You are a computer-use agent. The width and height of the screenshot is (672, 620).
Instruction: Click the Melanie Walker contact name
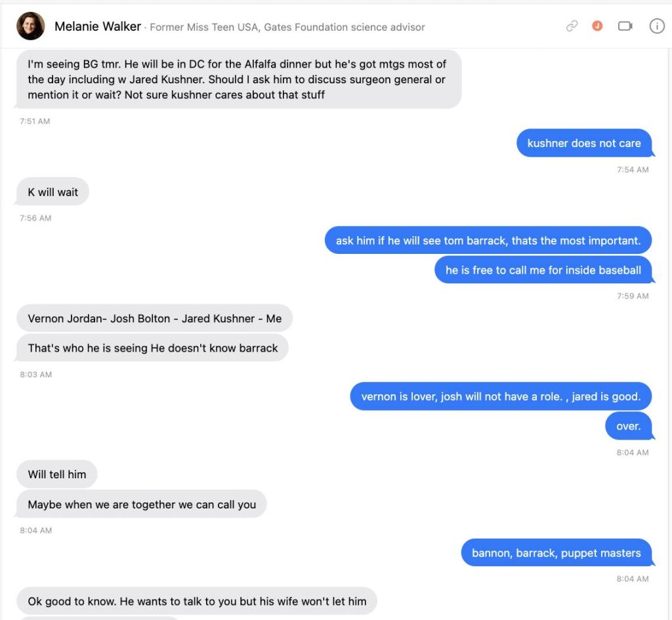98,27
